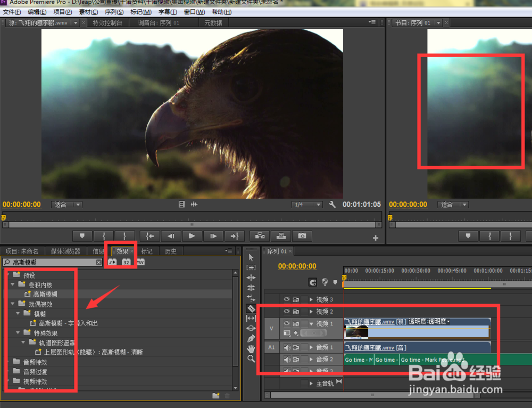Select the Ripple Edit tool
The height and width of the screenshot is (408, 532).
(x=251, y=278)
